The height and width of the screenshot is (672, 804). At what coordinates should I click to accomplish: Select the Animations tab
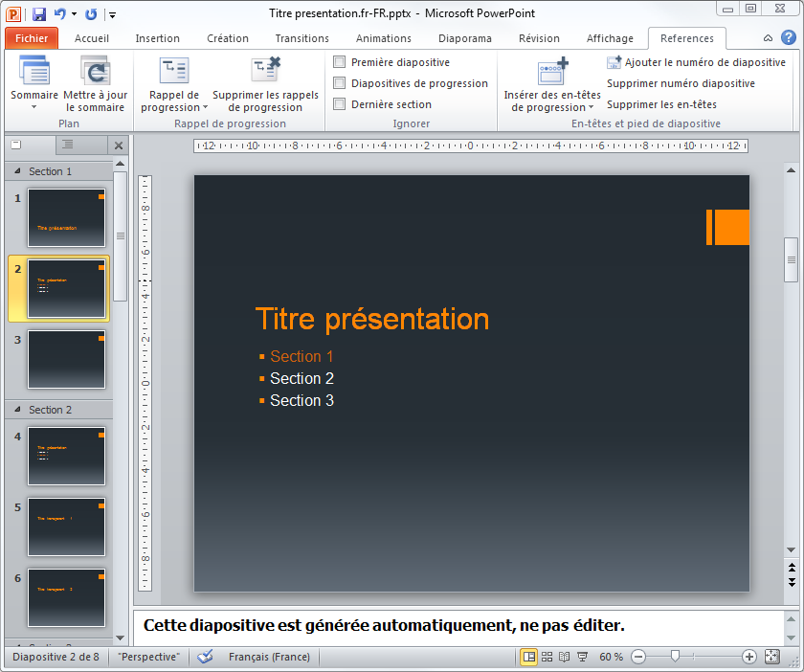pos(384,38)
